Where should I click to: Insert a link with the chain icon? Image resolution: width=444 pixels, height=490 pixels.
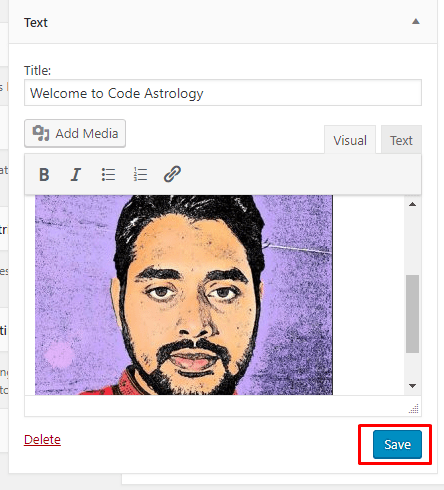click(172, 174)
